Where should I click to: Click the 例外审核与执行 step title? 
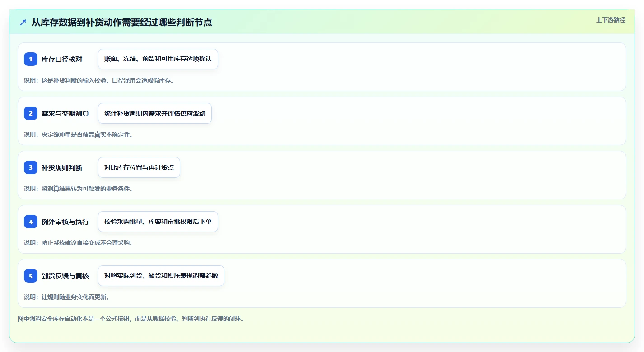65,222
